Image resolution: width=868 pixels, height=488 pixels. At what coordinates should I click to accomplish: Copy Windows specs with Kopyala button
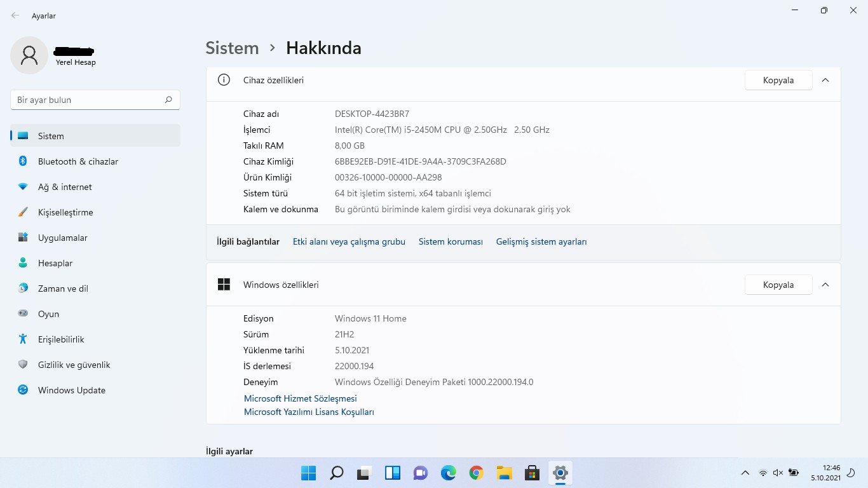pos(778,285)
